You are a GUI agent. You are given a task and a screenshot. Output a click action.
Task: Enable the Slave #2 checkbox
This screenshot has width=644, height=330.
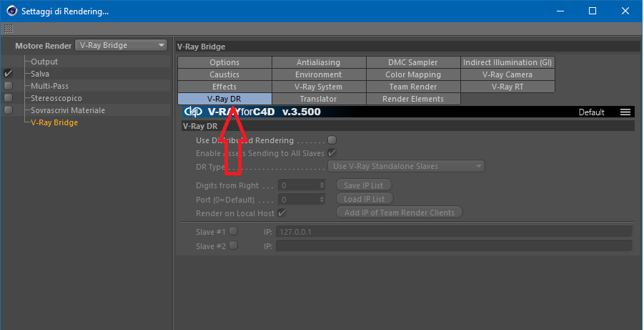click(233, 246)
